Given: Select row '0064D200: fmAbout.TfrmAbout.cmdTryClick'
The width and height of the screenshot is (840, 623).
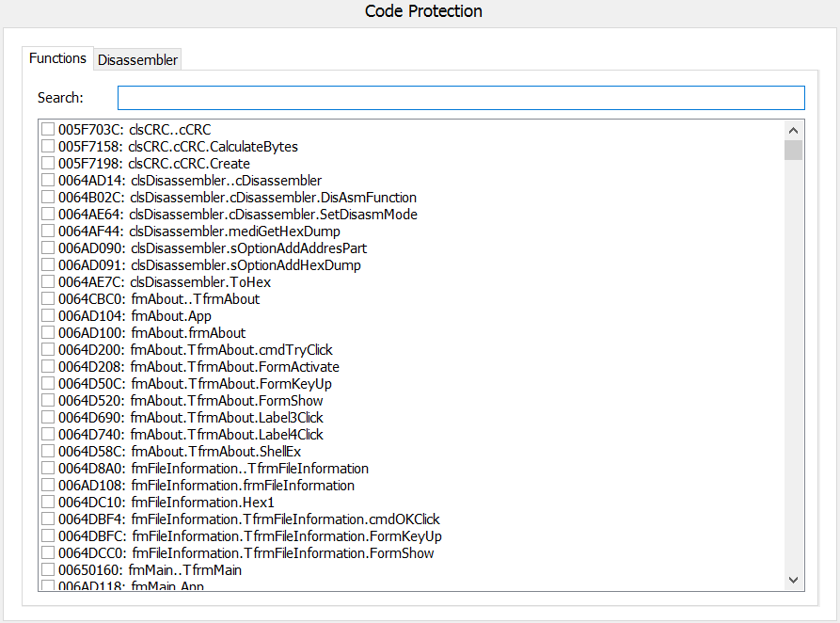Looking at the screenshot, I should tap(196, 349).
